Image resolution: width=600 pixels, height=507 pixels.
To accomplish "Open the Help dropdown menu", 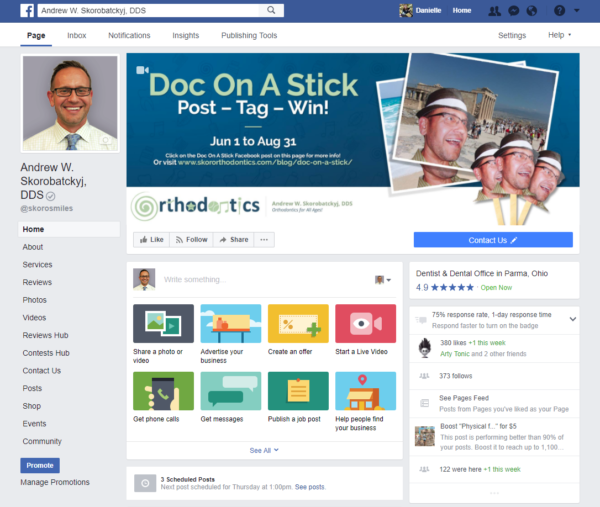I will click(559, 35).
